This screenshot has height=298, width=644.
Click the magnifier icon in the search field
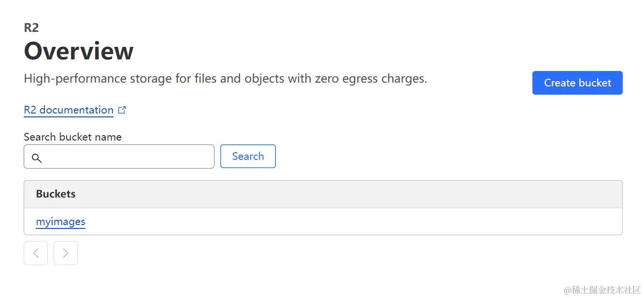pyautogui.click(x=37, y=157)
